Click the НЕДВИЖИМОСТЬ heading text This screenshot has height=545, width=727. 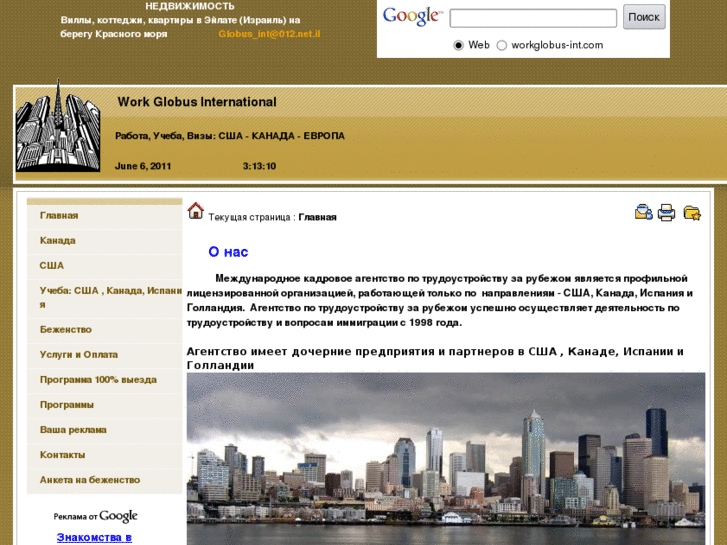pyautogui.click(x=190, y=6)
